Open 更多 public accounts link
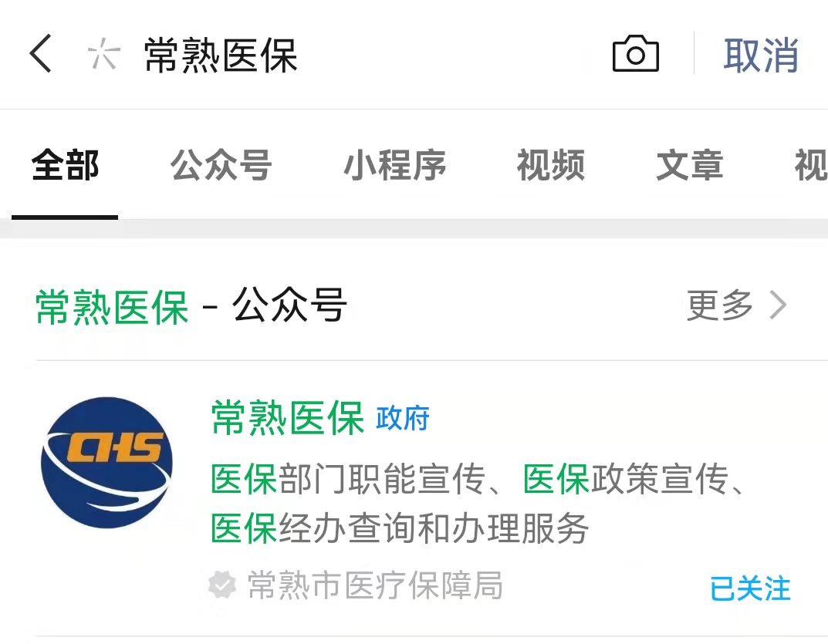 (x=736, y=305)
